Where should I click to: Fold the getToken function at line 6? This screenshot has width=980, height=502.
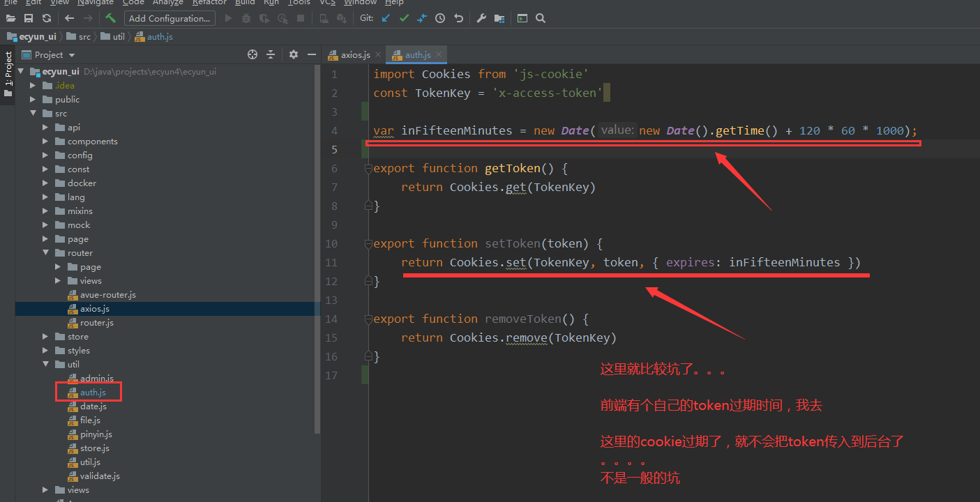368,169
